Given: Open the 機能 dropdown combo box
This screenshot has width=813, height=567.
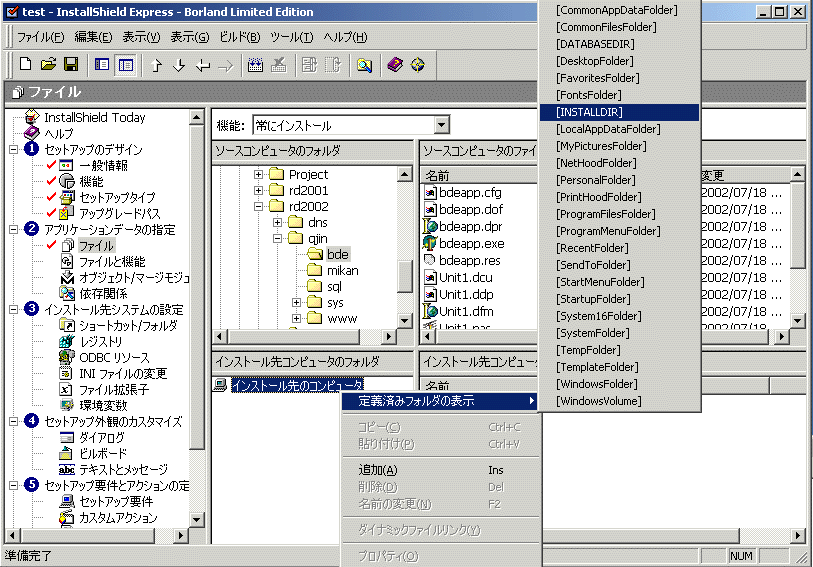Looking at the screenshot, I should click(x=441, y=125).
